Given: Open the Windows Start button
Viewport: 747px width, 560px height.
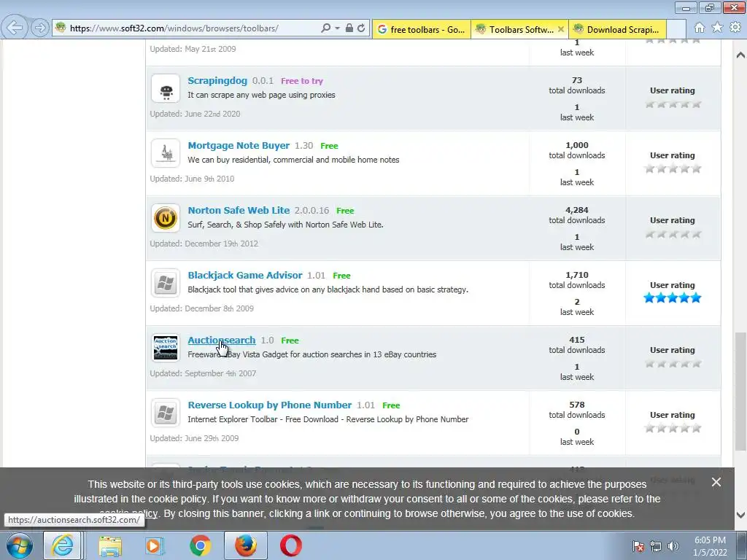Looking at the screenshot, I should [19, 545].
